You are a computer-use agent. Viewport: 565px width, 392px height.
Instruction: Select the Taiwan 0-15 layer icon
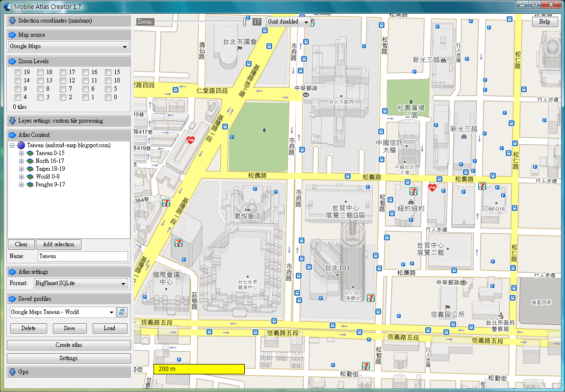(30, 153)
